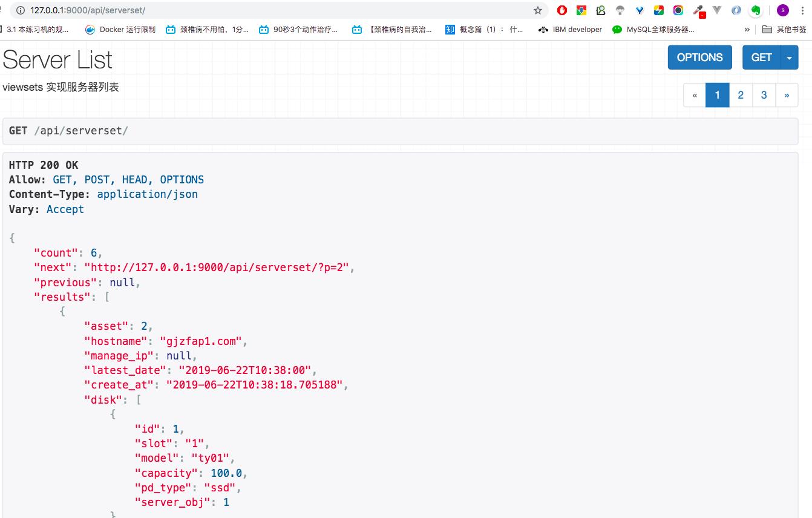Show hidden bookmarks with » chevron

click(x=747, y=29)
